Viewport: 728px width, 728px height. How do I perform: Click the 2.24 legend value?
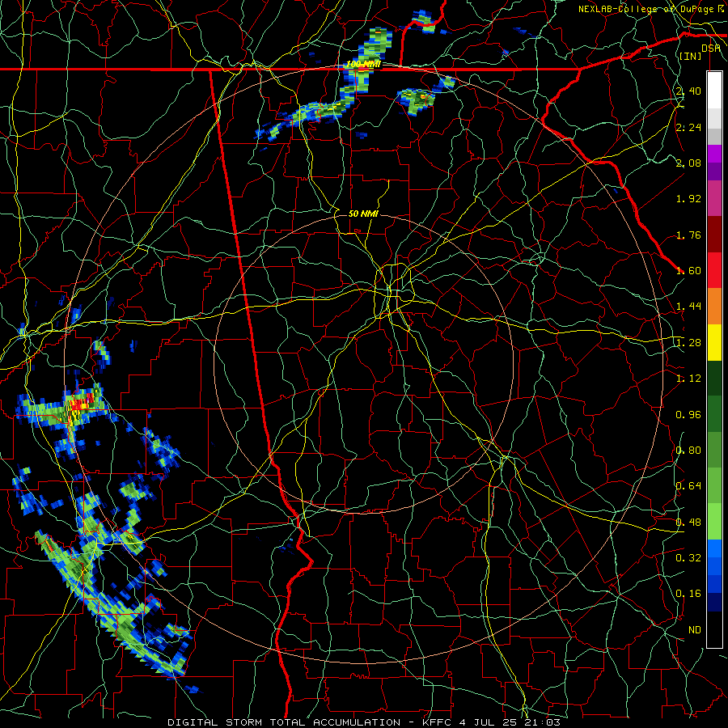pos(688,127)
